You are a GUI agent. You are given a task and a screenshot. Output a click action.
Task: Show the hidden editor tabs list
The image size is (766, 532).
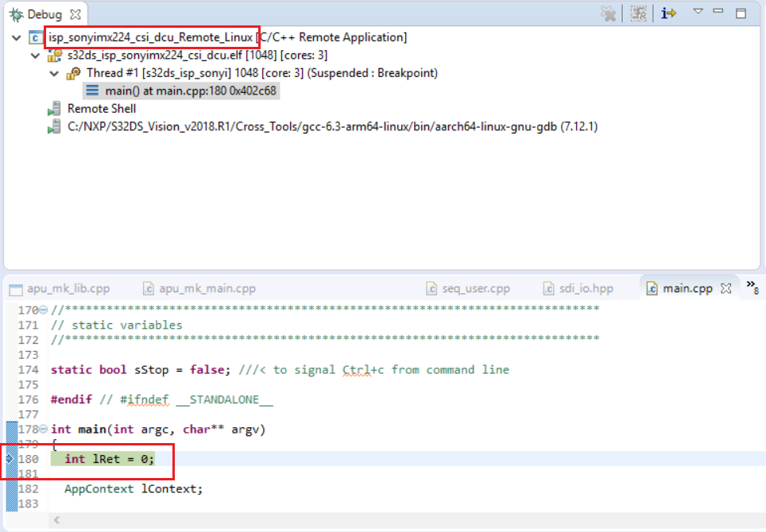coord(752,287)
